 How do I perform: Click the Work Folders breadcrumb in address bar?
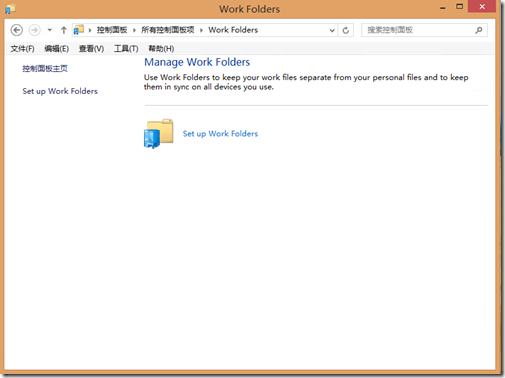(x=233, y=30)
